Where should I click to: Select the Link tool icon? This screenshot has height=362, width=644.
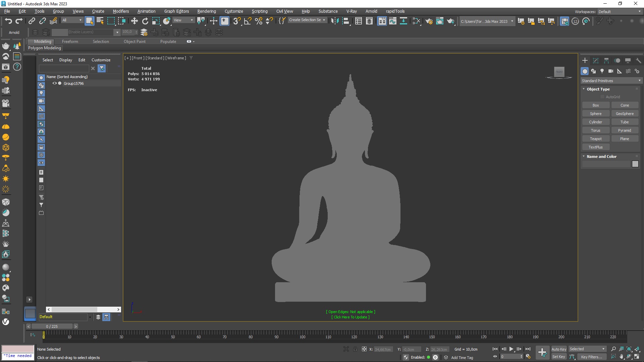(x=32, y=21)
